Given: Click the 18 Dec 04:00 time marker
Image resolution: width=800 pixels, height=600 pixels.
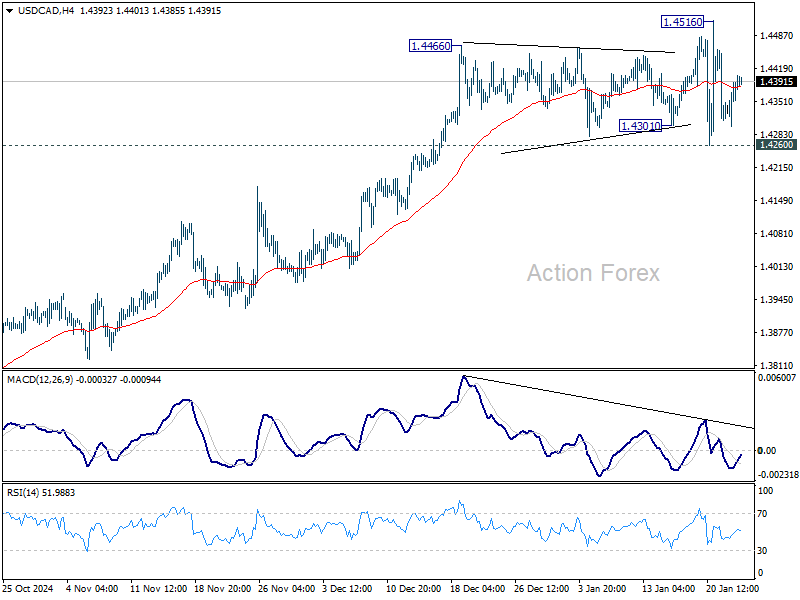Looking at the screenshot, I should point(478,588).
